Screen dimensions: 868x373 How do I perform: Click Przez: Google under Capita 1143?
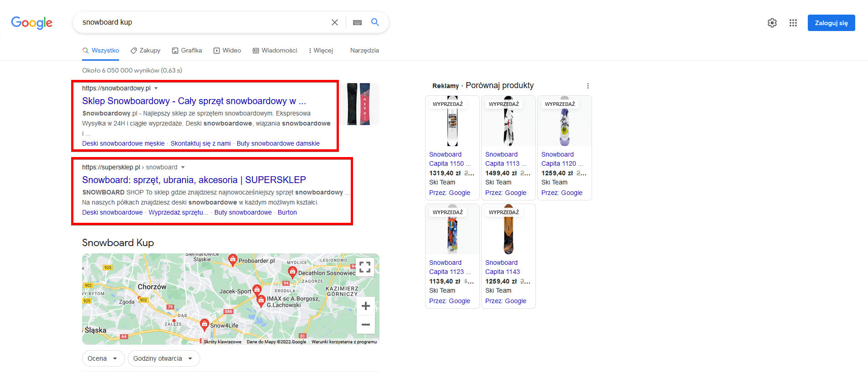(506, 301)
